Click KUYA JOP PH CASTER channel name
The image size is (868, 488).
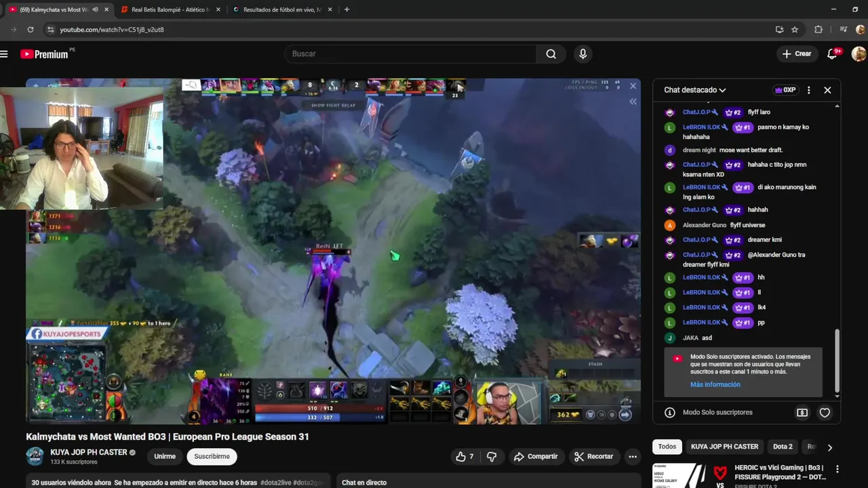[89, 452]
